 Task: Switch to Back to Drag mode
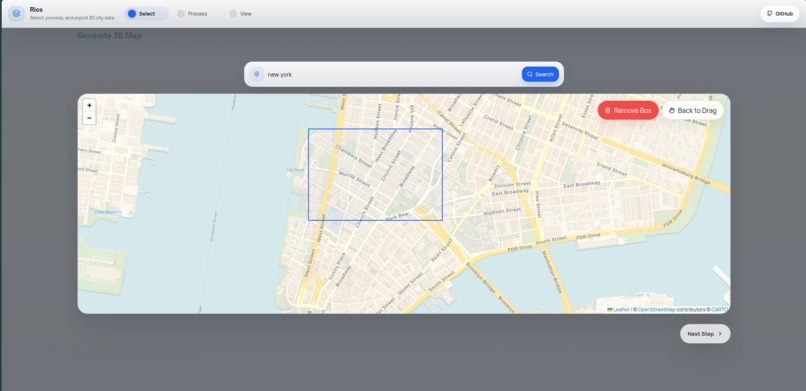[693, 110]
